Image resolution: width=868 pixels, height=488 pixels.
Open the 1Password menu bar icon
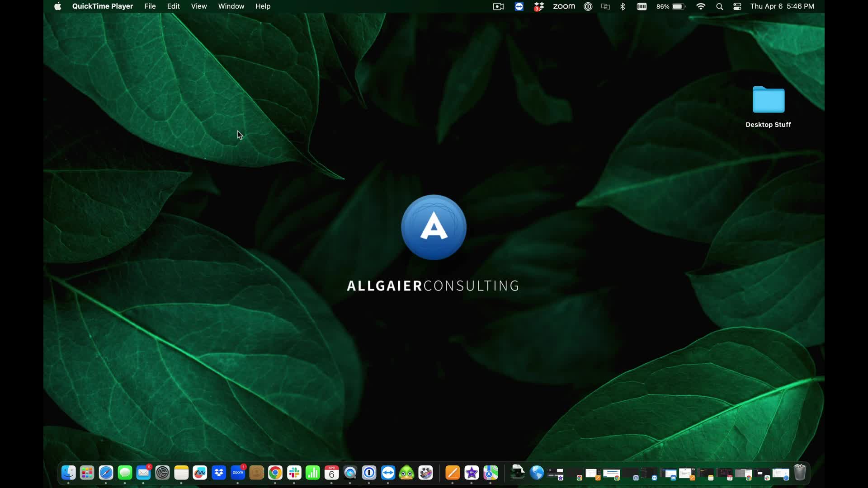point(588,6)
